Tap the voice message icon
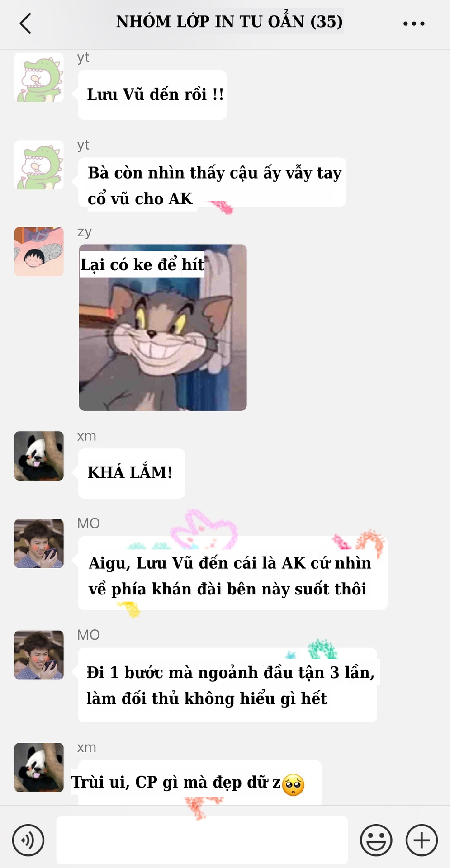450x868 pixels. [28, 840]
